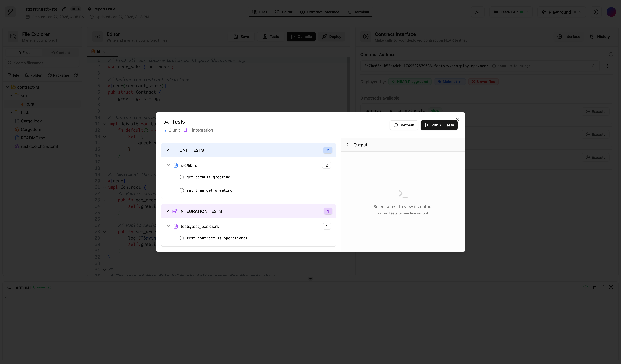Open the Contract Interface top tab

[x=320, y=12]
